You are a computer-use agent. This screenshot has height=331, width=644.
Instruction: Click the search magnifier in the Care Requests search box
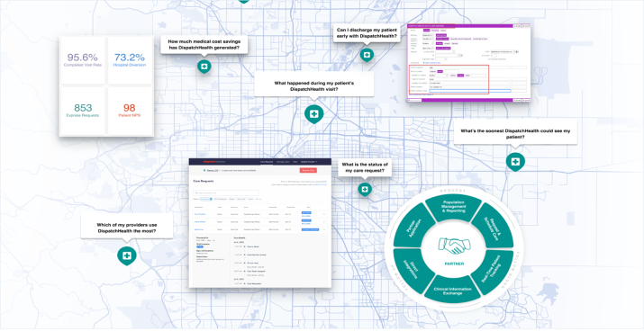pyautogui.click(x=196, y=192)
